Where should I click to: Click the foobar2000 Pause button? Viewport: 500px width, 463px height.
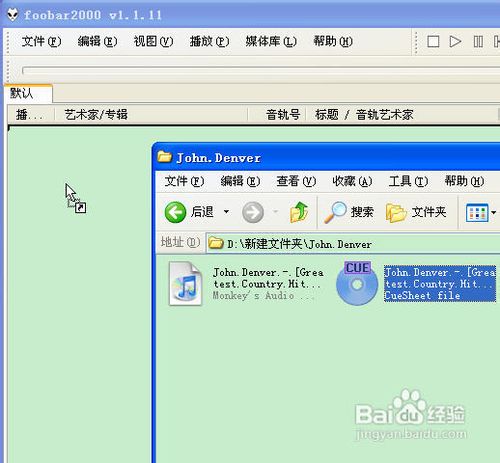point(478,42)
